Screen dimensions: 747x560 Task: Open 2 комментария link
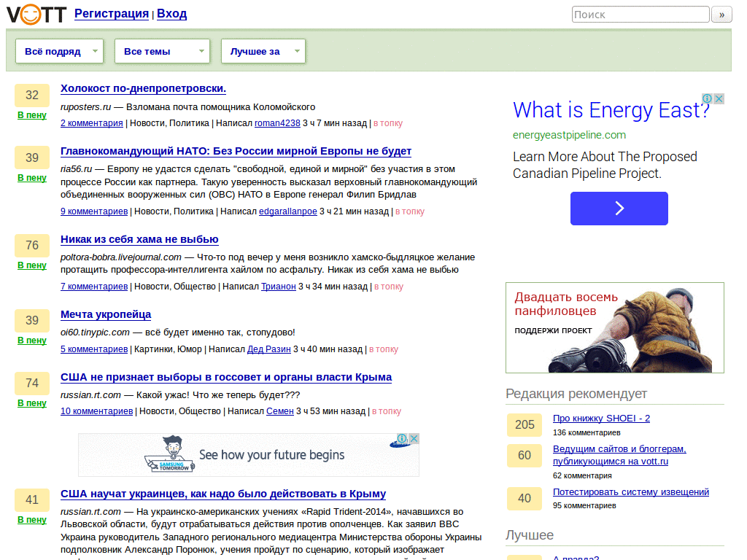click(x=91, y=123)
